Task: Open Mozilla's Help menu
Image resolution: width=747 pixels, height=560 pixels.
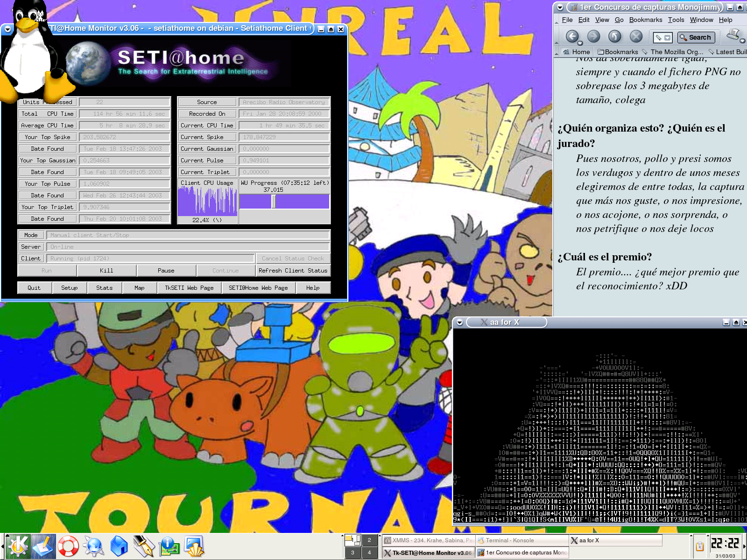Action: point(726,20)
